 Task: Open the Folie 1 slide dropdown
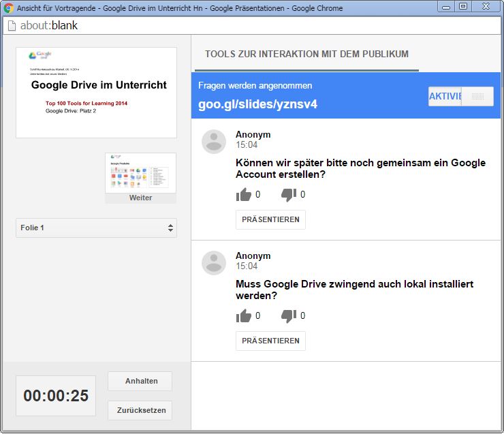pyautogui.click(x=96, y=228)
